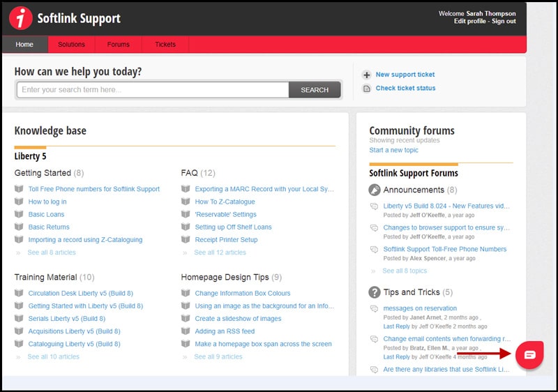Expand See all 8 topics
The height and width of the screenshot is (392, 558).
(x=405, y=271)
